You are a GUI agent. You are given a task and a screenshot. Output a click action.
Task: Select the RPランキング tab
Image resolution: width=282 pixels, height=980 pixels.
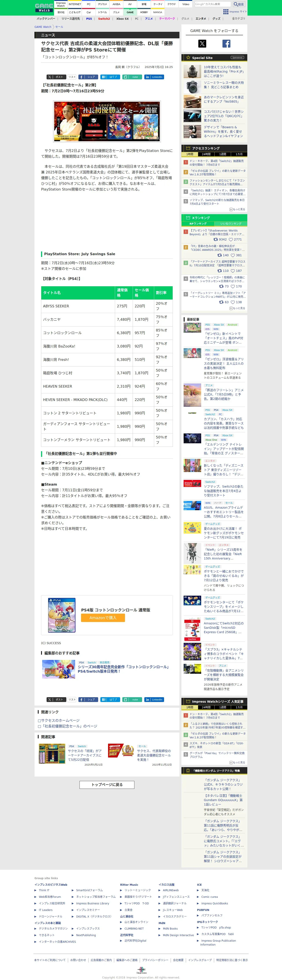(198, 224)
